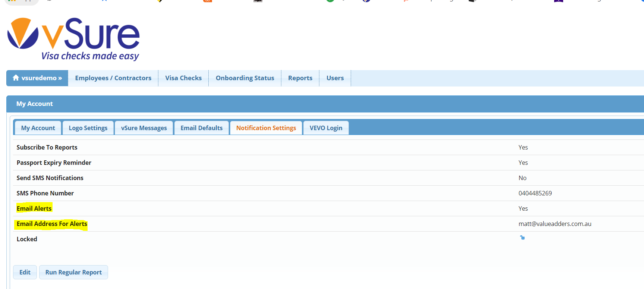Open the VEVO Login tab

point(326,128)
